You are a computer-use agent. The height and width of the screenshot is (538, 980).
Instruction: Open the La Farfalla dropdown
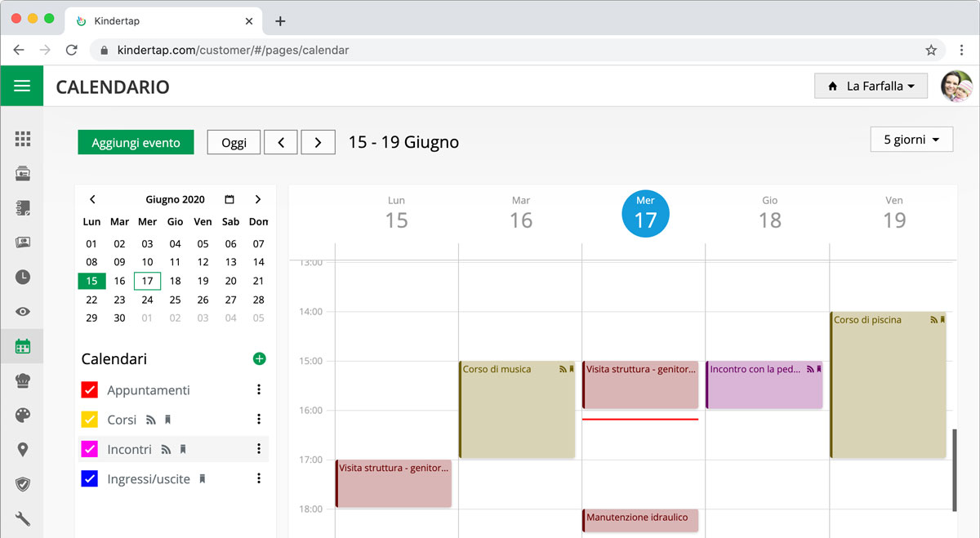point(871,86)
